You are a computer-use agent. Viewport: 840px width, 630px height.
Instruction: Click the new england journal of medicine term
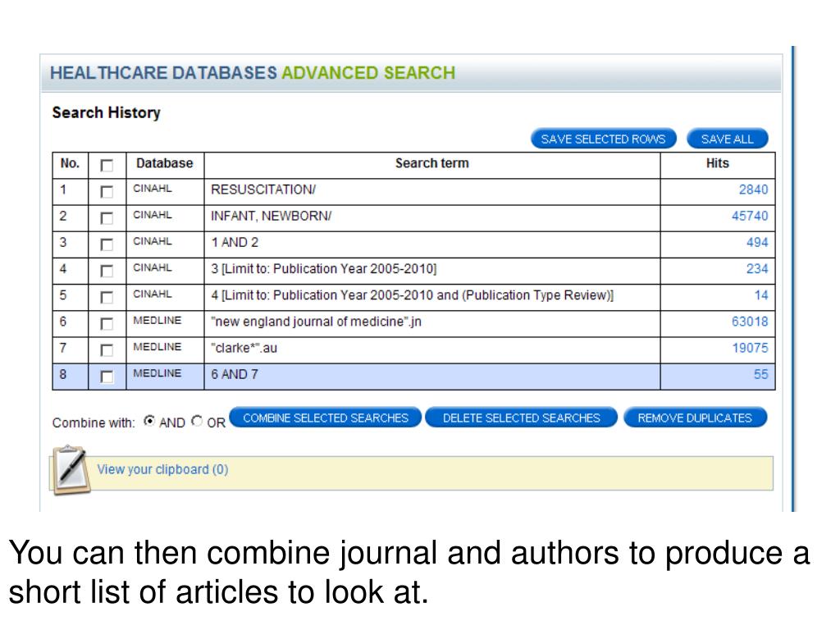coord(316,322)
